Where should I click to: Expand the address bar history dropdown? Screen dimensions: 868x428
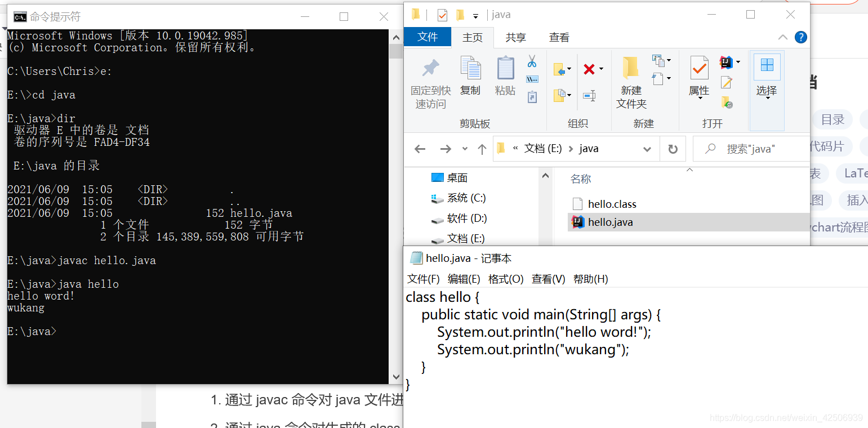click(647, 149)
